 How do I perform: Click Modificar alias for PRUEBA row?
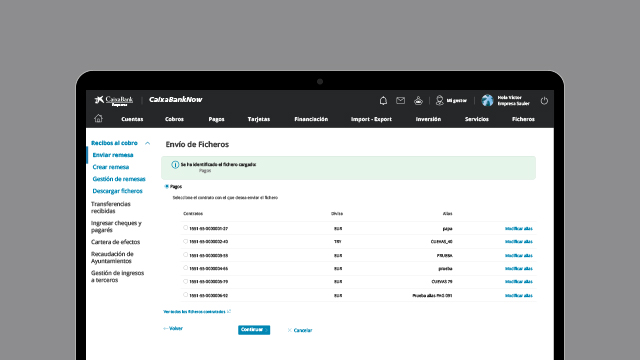[519, 256]
